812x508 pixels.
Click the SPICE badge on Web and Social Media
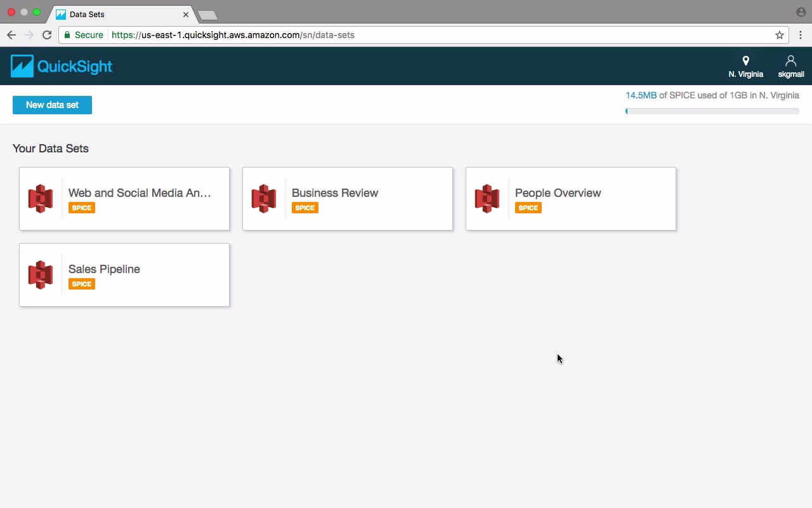(x=82, y=208)
